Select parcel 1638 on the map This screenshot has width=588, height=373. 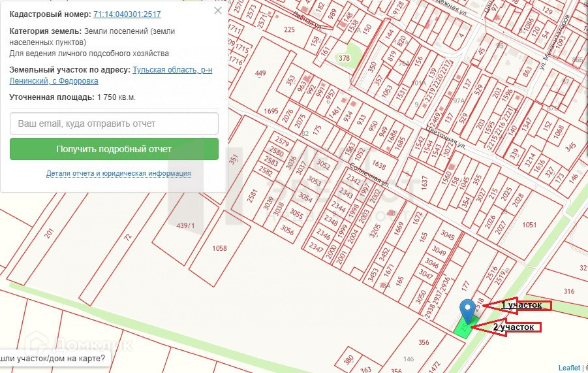[379, 165]
